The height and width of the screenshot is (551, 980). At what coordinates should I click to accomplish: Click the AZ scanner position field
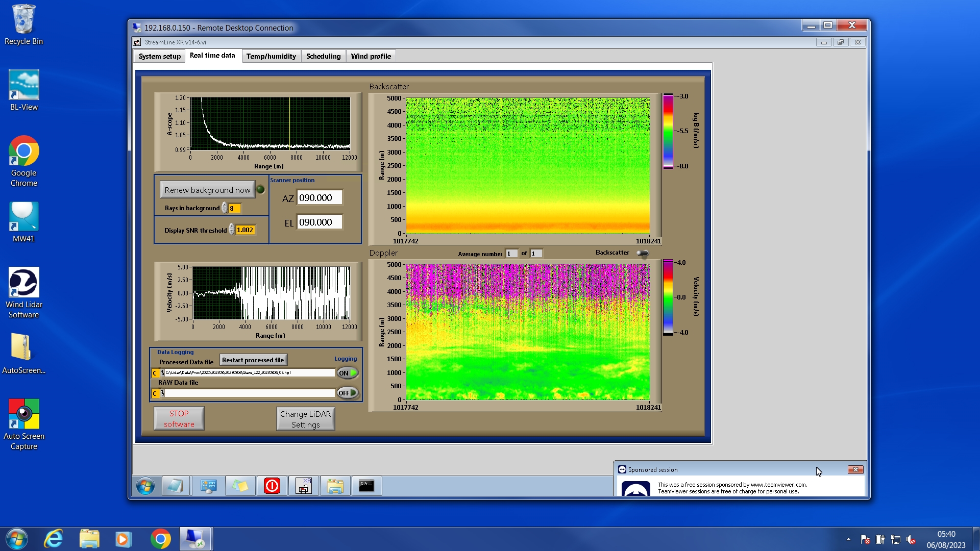click(319, 198)
